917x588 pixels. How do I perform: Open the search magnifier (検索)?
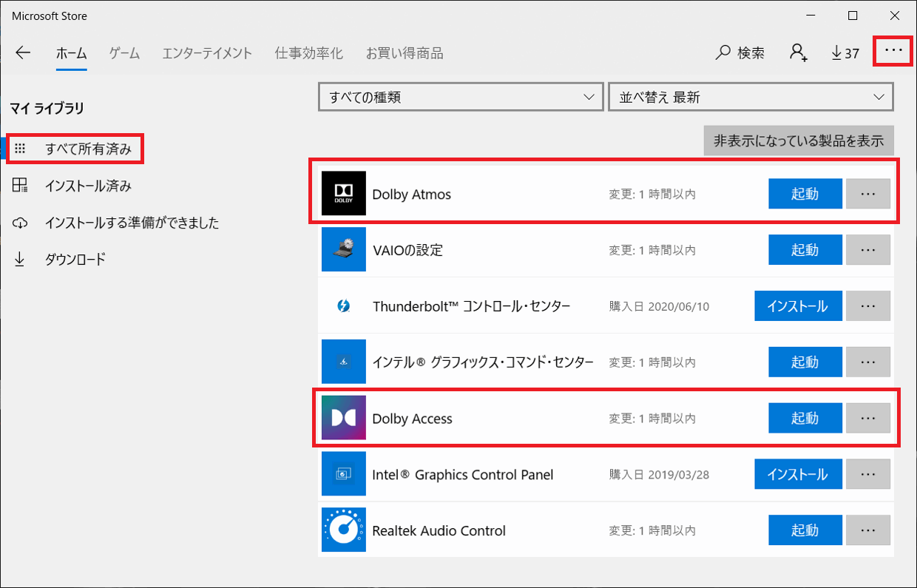point(740,53)
